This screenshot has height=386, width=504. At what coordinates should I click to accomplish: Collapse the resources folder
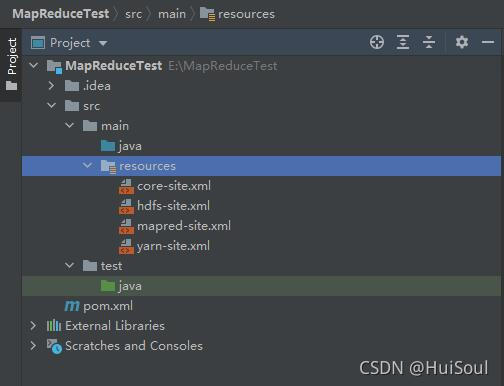click(x=87, y=166)
